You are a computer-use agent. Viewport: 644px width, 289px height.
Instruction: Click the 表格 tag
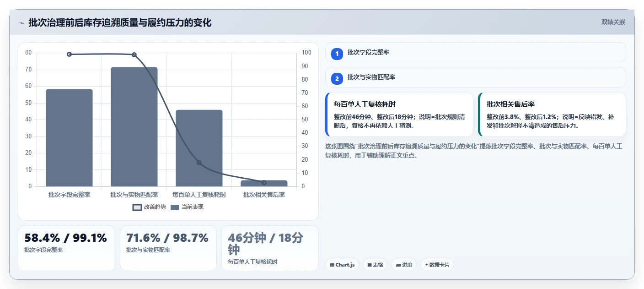tap(375, 265)
